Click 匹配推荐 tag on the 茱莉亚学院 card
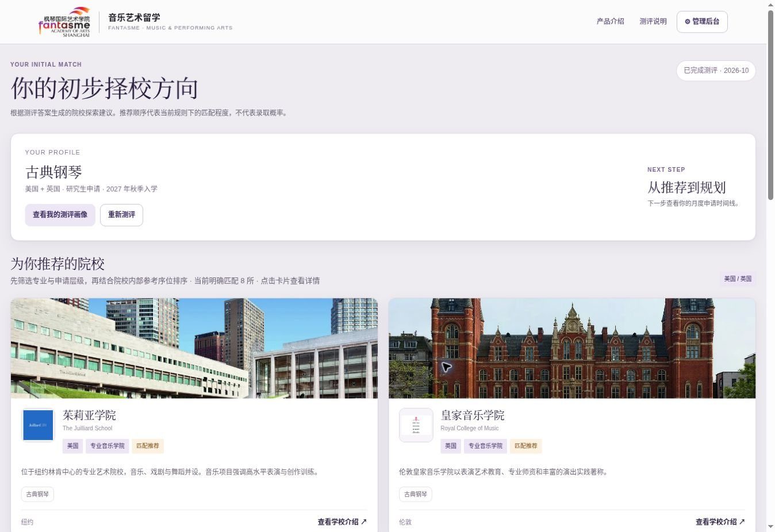Screen dimensions: 775x532 148,446
